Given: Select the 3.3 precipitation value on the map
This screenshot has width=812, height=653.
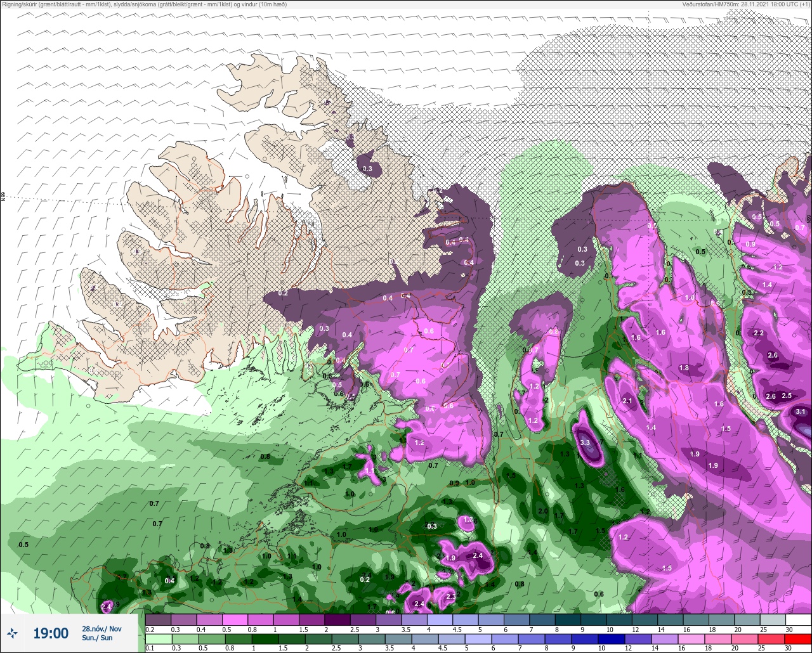Looking at the screenshot, I should pyautogui.click(x=585, y=443).
